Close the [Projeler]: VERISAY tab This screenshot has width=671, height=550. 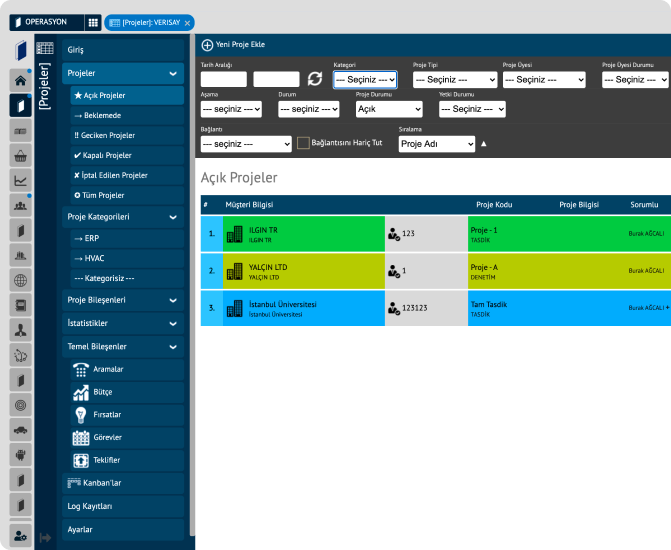[x=187, y=23]
